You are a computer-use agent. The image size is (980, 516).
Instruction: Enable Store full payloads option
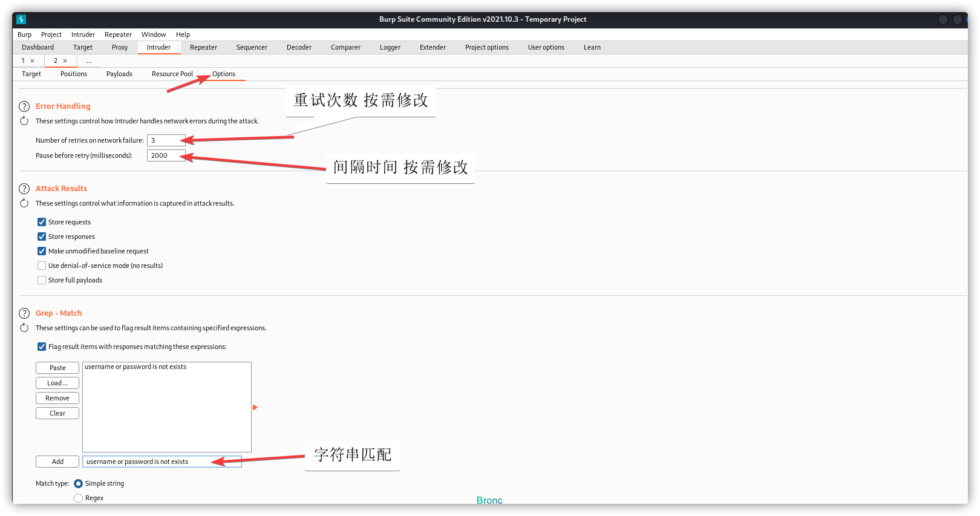(42, 280)
